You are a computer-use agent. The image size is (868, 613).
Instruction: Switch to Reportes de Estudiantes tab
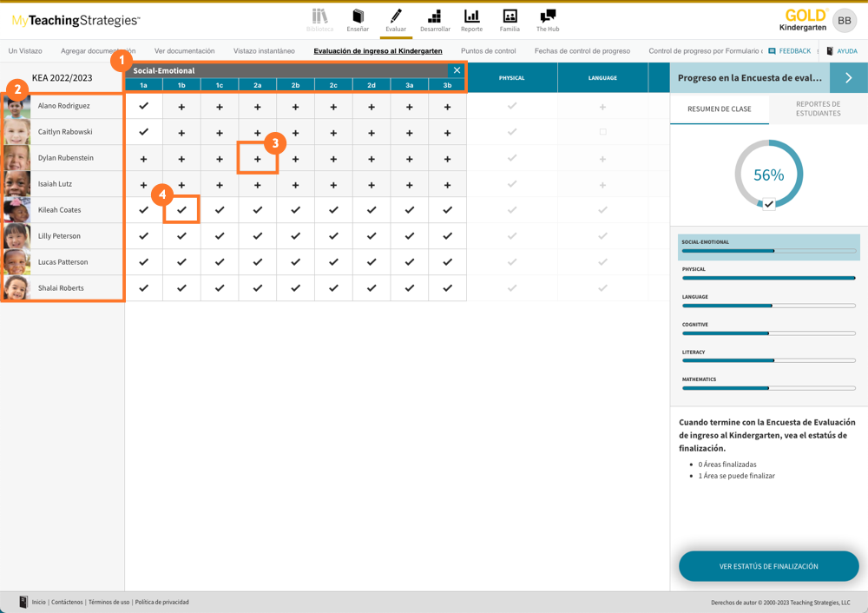(x=818, y=109)
